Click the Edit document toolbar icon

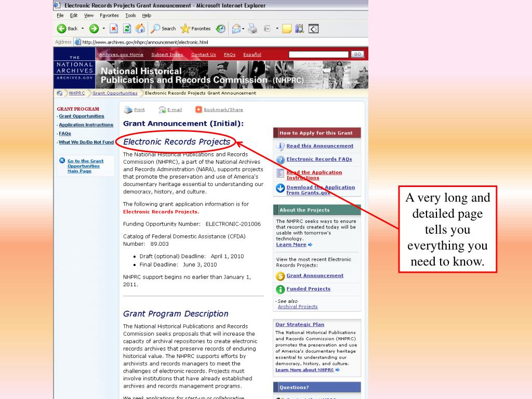tap(268, 29)
